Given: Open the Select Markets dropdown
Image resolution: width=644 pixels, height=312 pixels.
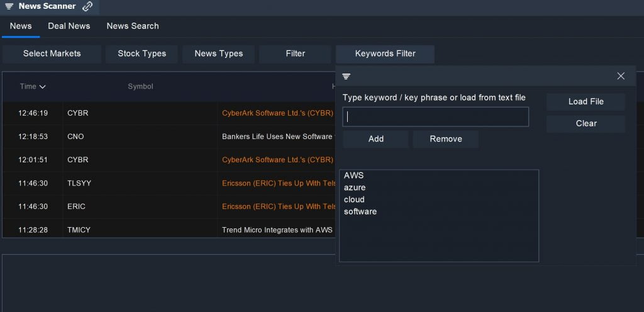Looking at the screenshot, I should pyautogui.click(x=52, y=53).
